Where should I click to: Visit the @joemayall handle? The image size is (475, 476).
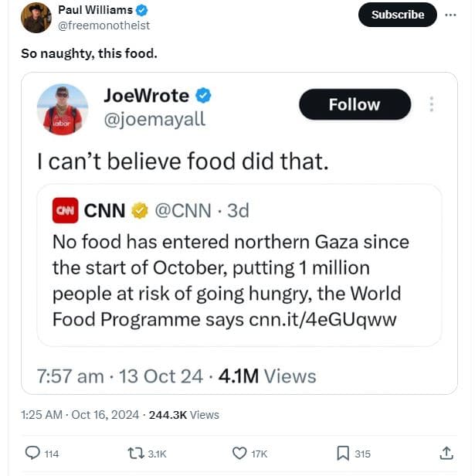(155, 121)
